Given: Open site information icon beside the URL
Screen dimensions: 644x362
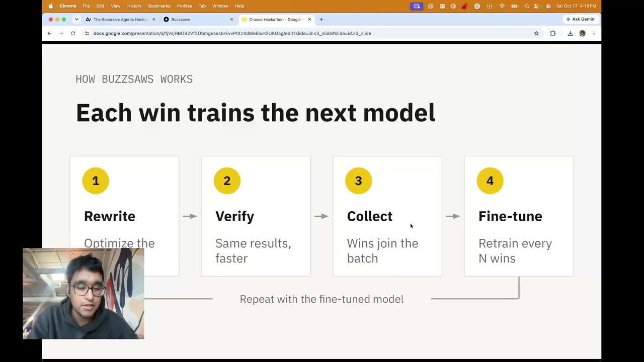Looking at the screenshot, I should (87, 33).
